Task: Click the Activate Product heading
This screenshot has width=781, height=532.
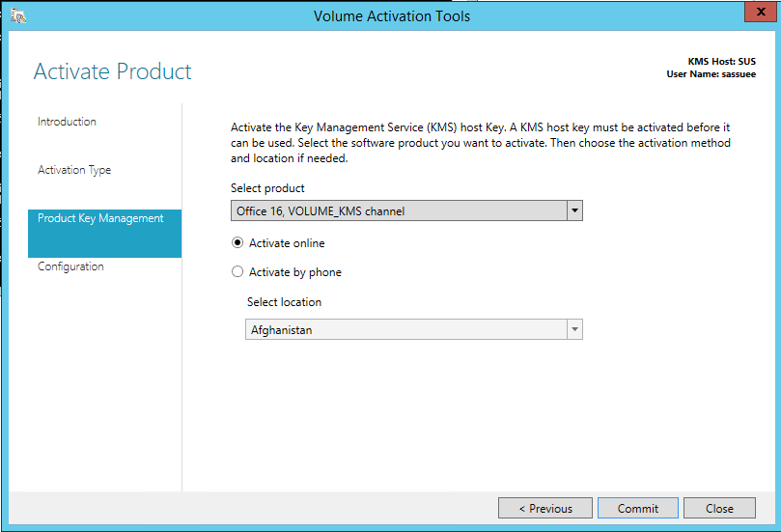Action: 113,71
